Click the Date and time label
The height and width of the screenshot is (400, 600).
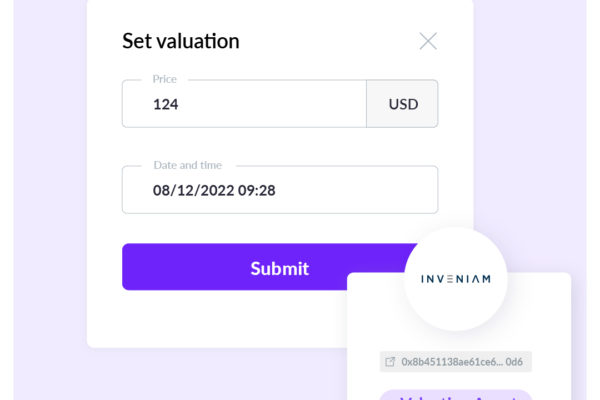[188, 165]
